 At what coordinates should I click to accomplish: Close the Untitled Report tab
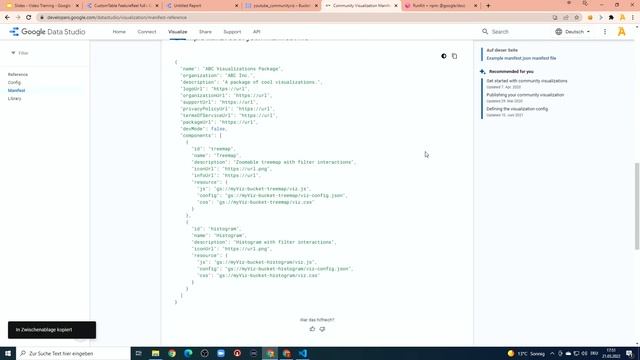pos(236,6)
